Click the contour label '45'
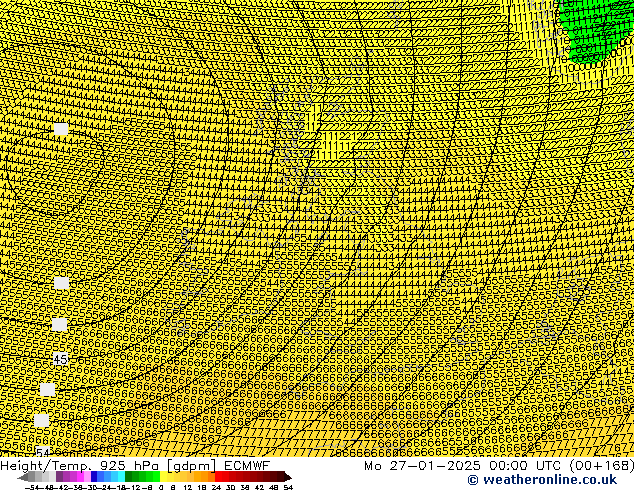Image resolution: width=634 pixels, height=490 pixels. pos(60,359)
